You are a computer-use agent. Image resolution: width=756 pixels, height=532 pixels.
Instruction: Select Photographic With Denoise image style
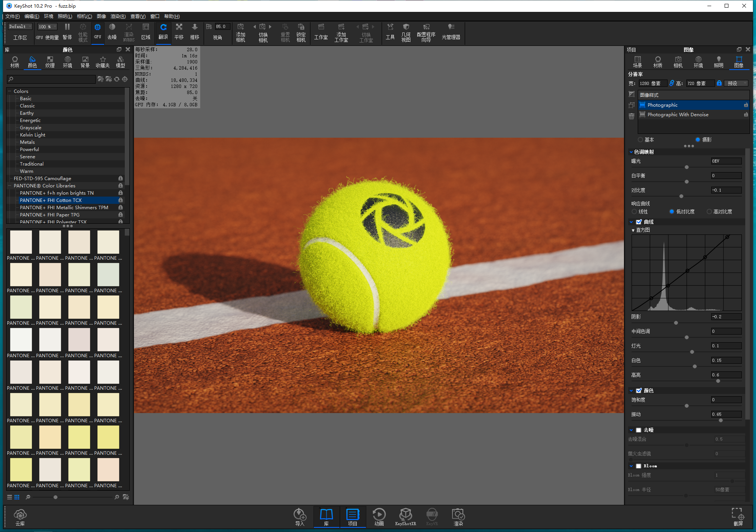[x=678, y=115]
